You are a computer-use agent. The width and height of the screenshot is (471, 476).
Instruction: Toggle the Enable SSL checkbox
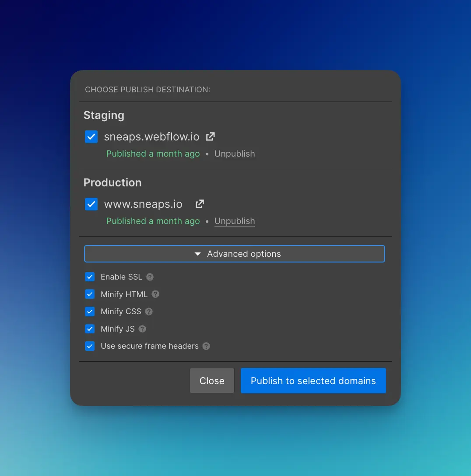[90, 277]
